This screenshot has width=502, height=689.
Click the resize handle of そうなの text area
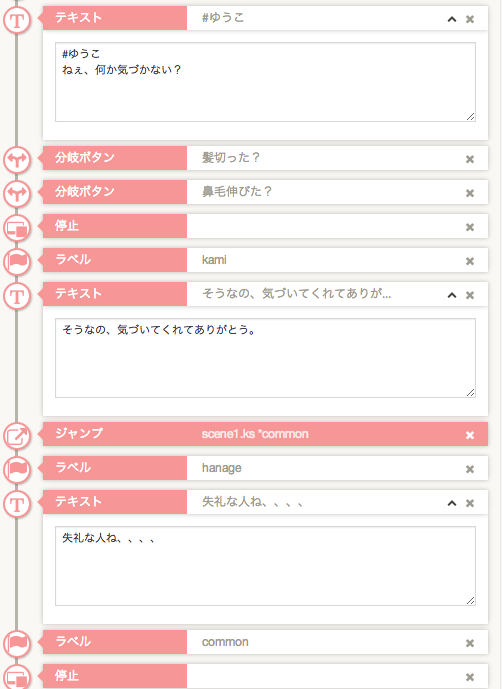[470, 392]
